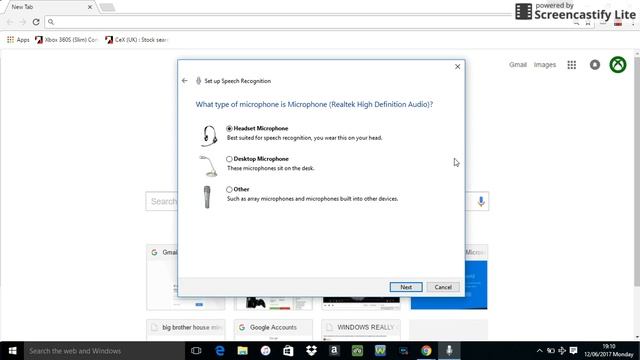The image size is (640, 360).
Task: Open the Google Accounts tile
Action: (x=273, y=329)
